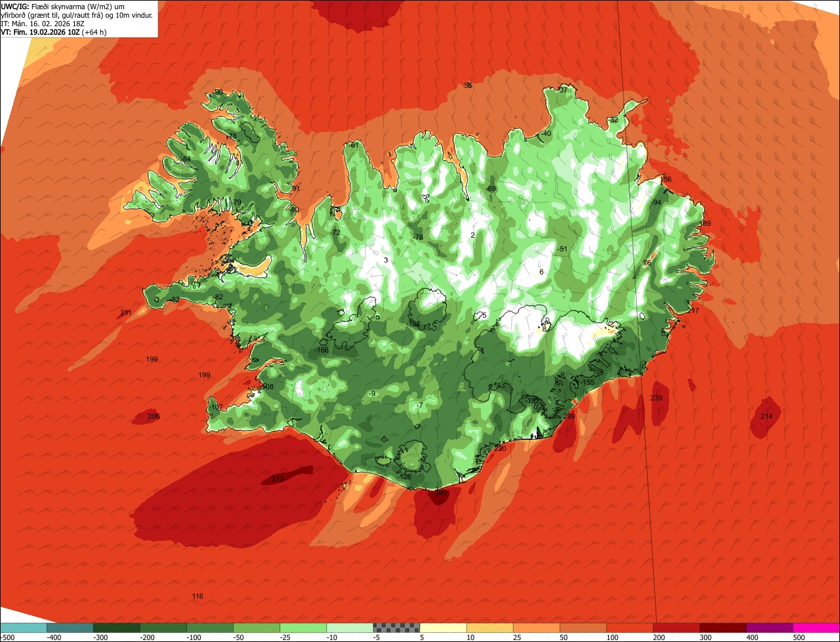840x642 pixels.
Task: Select the dark red 300 to 400 swatch
Action: pyautogui.click(x=723, y=628)
